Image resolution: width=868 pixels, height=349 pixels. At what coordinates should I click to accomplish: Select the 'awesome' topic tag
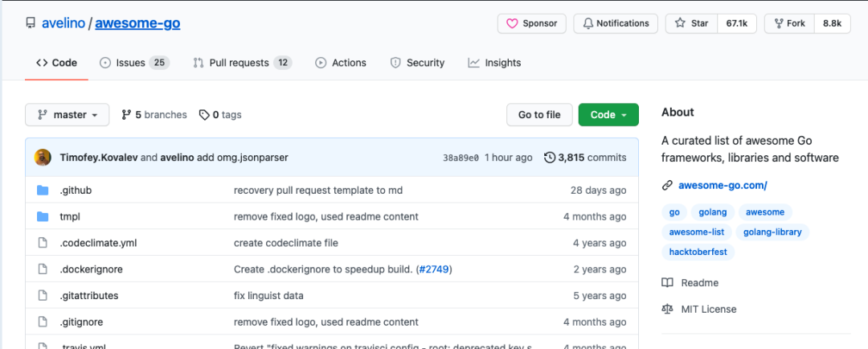pos(765,212)
